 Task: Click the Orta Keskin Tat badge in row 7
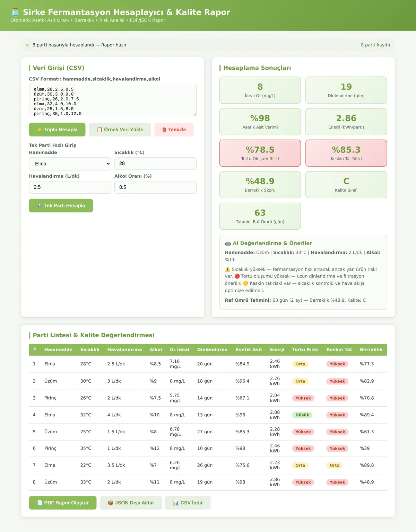(335, 465)
